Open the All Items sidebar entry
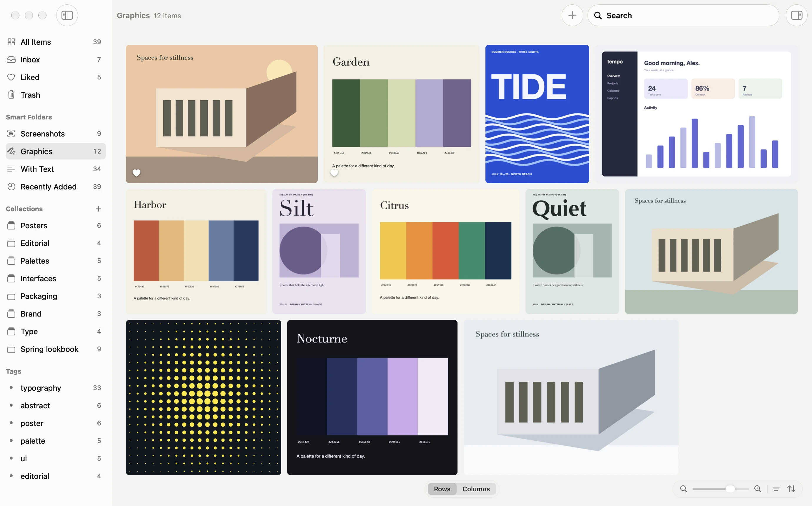Image resolution: width=812 pixels, height=506 pixels. [56, 42]
